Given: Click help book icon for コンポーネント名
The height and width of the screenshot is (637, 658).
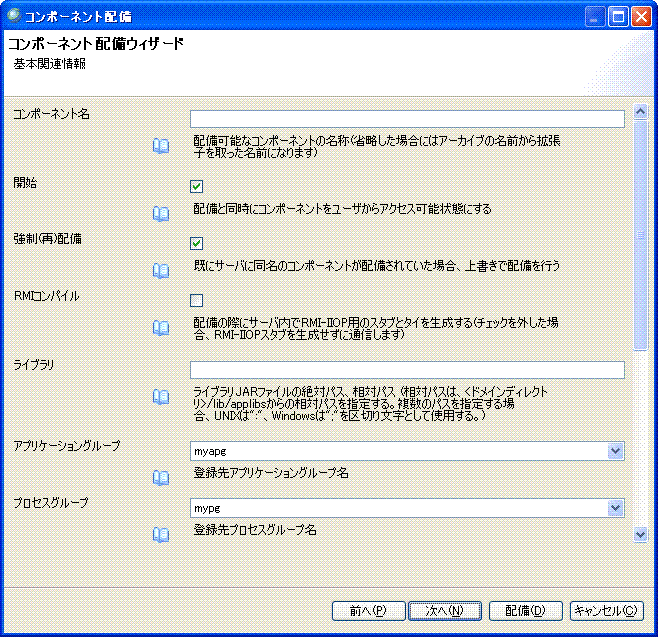Looking at the screenshot, I should click(160, 146).
